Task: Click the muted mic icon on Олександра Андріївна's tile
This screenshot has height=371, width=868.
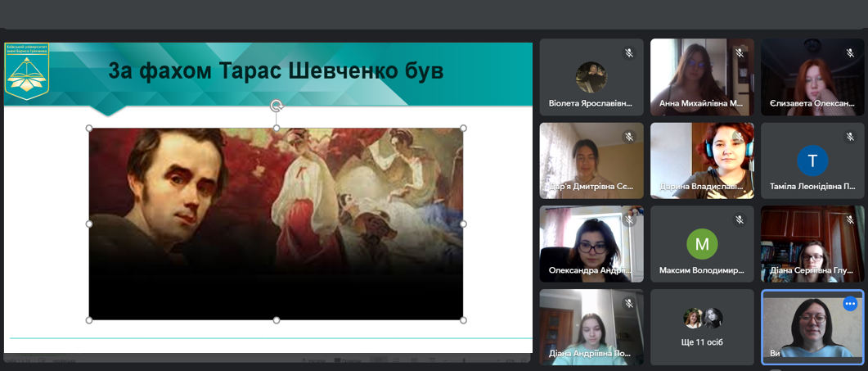Action: point(629,220)
